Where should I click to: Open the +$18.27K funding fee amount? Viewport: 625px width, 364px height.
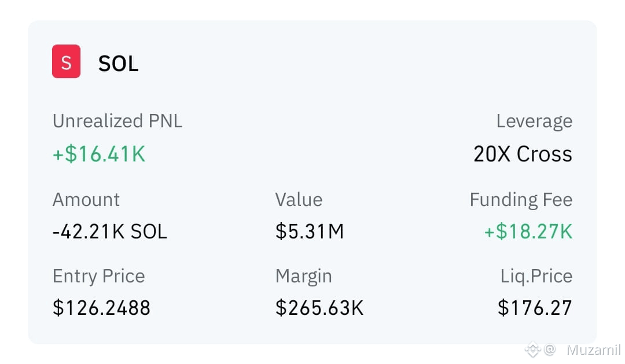[528, 231]
